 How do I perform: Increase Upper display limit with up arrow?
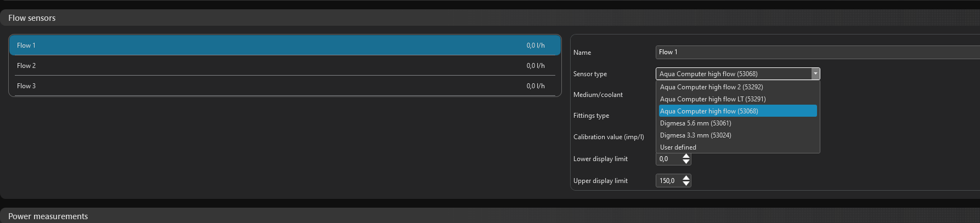pos(686,178)
